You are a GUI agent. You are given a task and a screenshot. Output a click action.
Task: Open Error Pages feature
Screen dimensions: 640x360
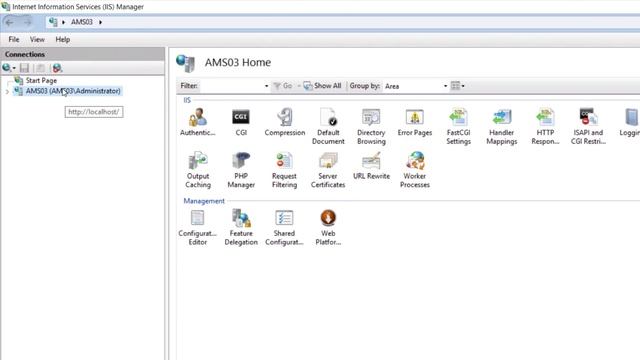pyautogui.click(x=415, y=122)
